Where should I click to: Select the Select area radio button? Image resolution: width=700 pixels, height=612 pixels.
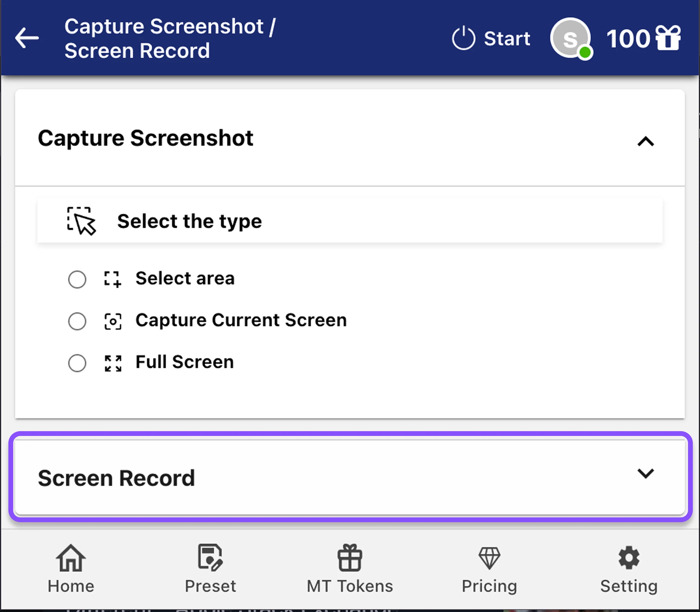point(77,279)
